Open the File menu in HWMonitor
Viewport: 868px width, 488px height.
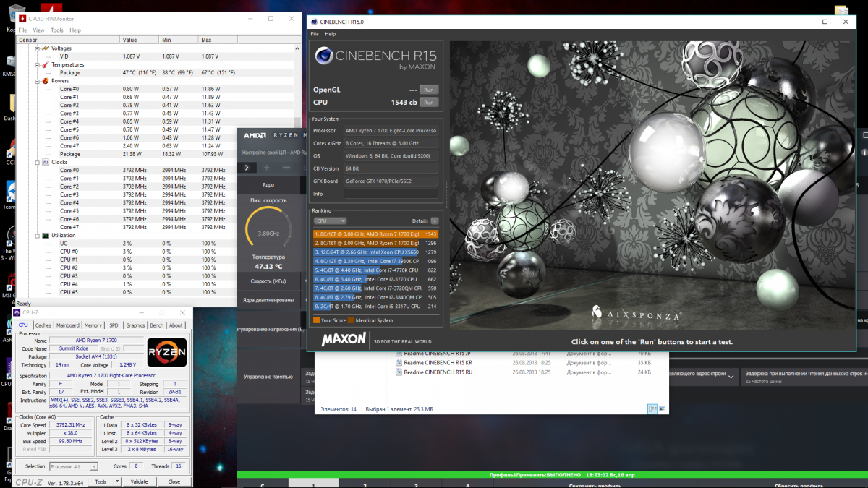22,30
